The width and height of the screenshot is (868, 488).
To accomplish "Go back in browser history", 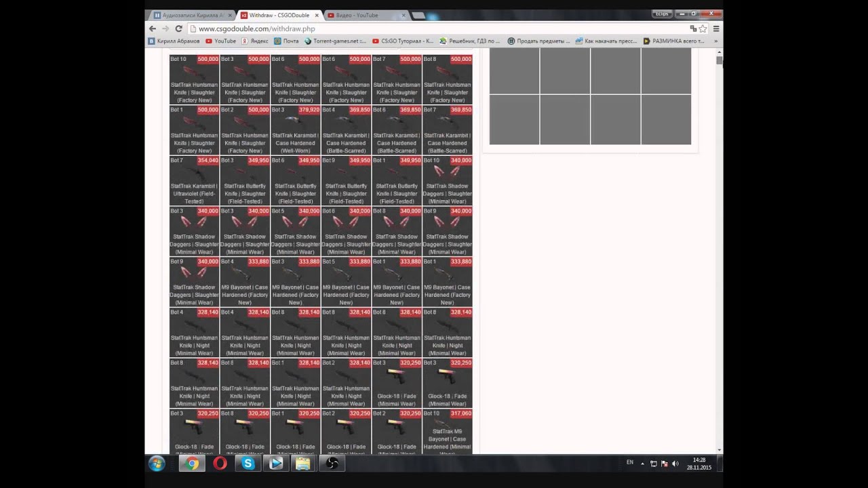I will (153, 28).
